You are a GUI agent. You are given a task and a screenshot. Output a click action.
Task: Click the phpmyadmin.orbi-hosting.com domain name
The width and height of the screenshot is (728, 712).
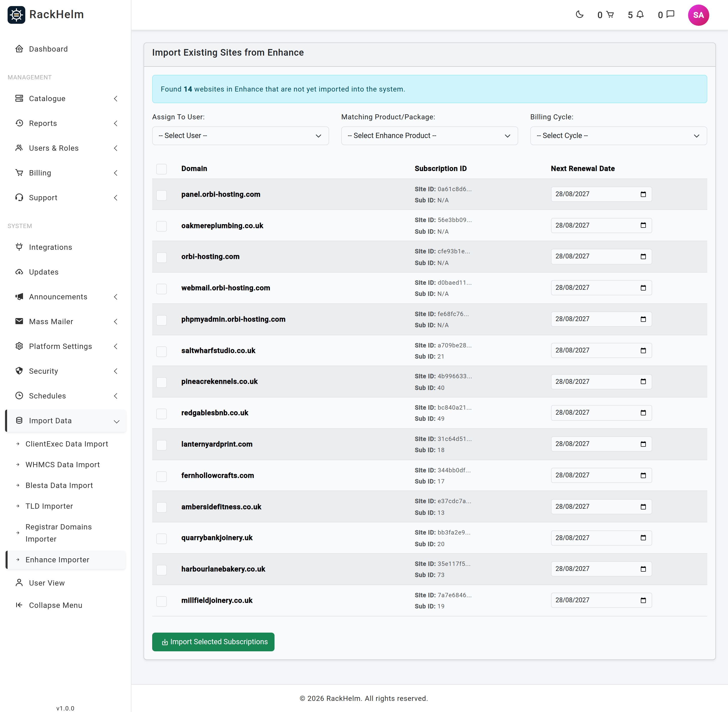(233, 319)
